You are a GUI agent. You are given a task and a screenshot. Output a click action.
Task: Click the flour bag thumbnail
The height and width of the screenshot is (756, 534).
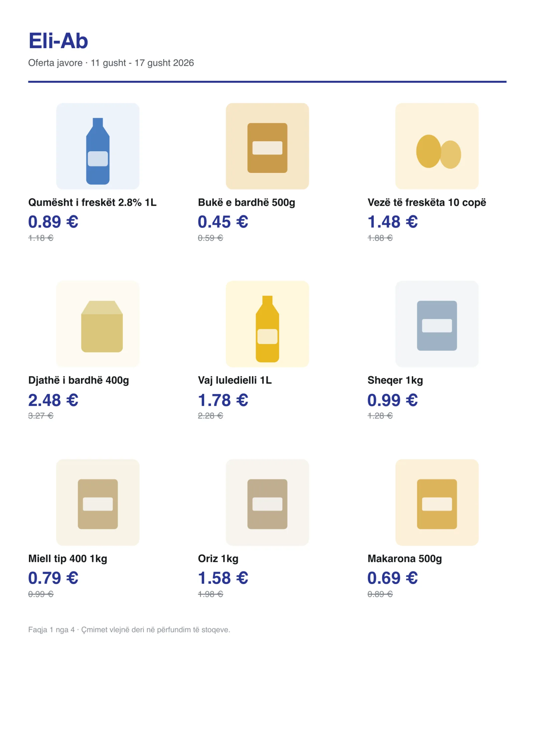pyautogui.click(x=97, y=502)
